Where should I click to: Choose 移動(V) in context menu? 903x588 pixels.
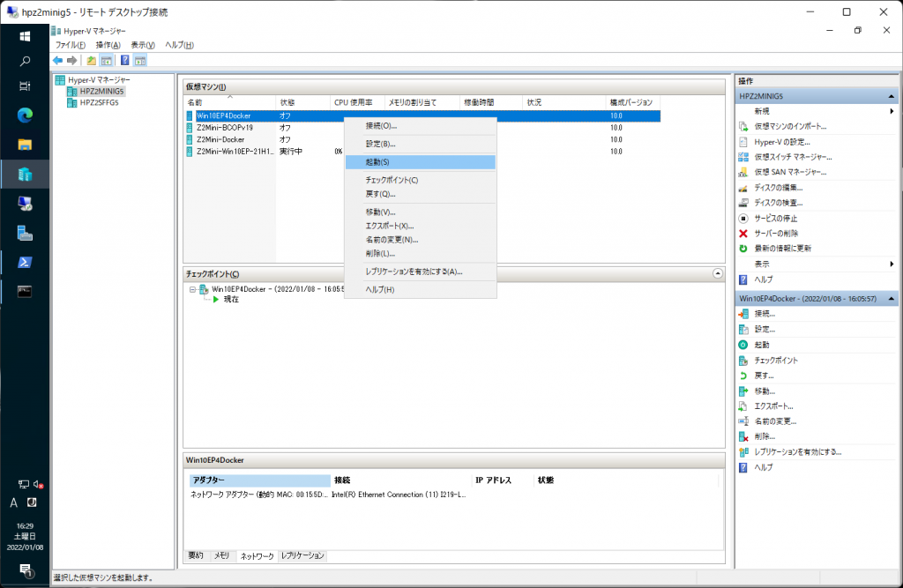pos(421,212)
